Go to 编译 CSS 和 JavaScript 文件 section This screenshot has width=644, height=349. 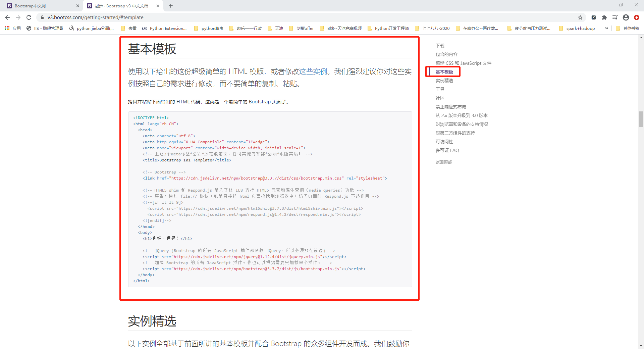coord(463,63)
